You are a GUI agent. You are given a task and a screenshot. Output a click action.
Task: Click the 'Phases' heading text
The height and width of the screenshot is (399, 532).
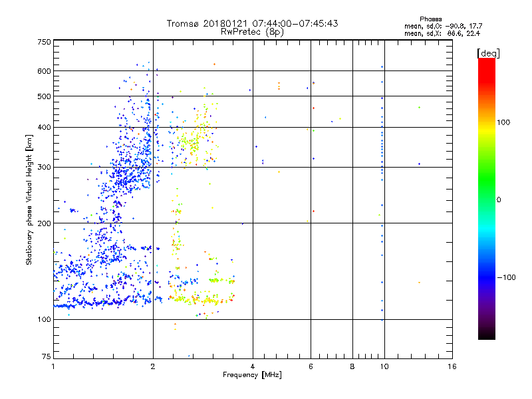(430, 19)
